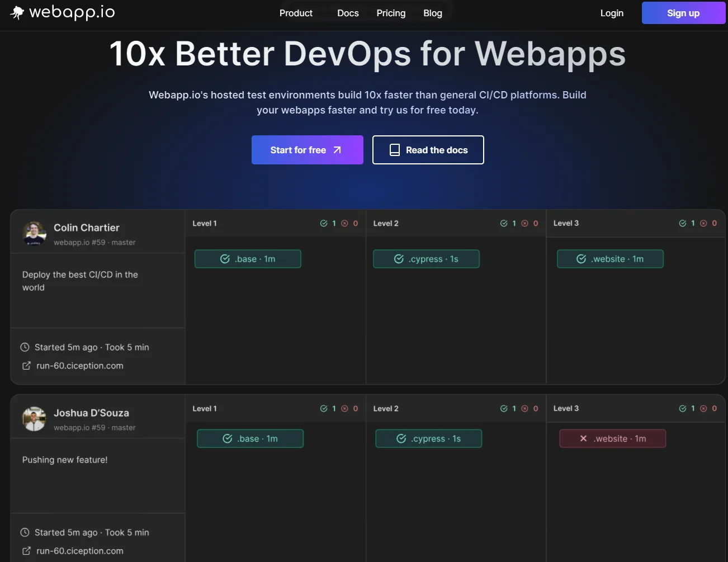The height and width of the screenshot is (562, 728).
Task: Click the Login link
Action: [x=612, y=13]
